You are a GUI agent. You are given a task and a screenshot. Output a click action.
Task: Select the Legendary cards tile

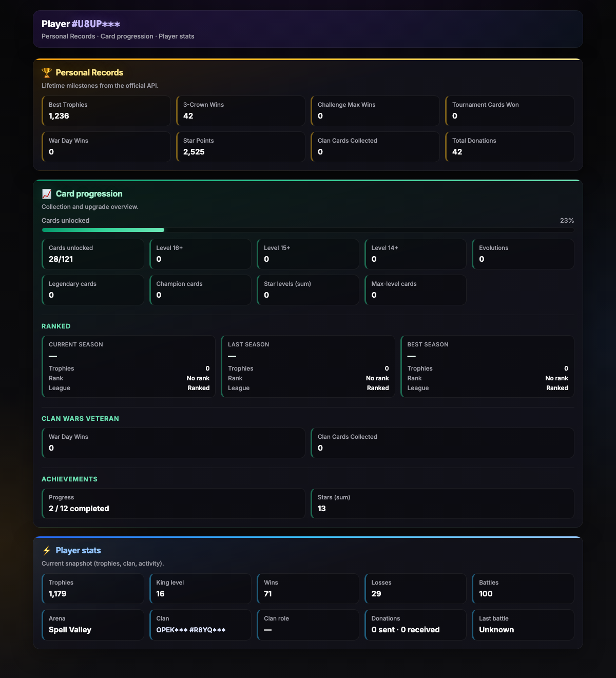93,290
